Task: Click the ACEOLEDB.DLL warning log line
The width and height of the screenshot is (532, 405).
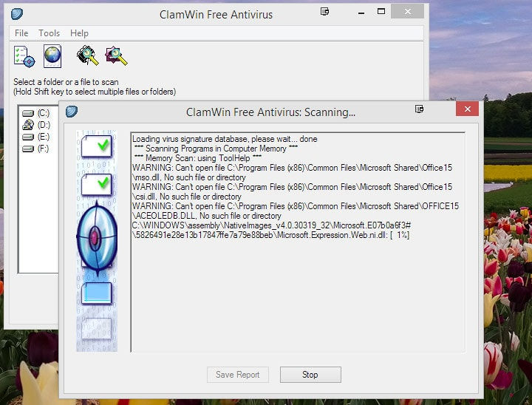Action: (296, 211)
